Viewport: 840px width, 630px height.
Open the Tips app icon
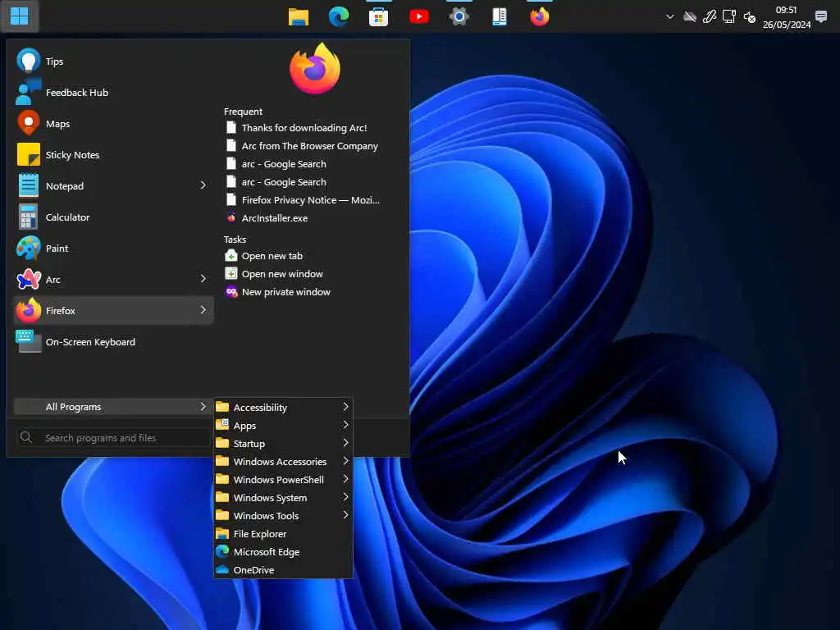pyautogui.click(x=29, y=61)
